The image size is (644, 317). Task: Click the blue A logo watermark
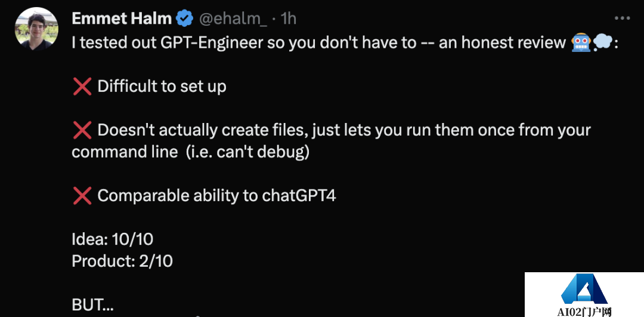[583, 291]
